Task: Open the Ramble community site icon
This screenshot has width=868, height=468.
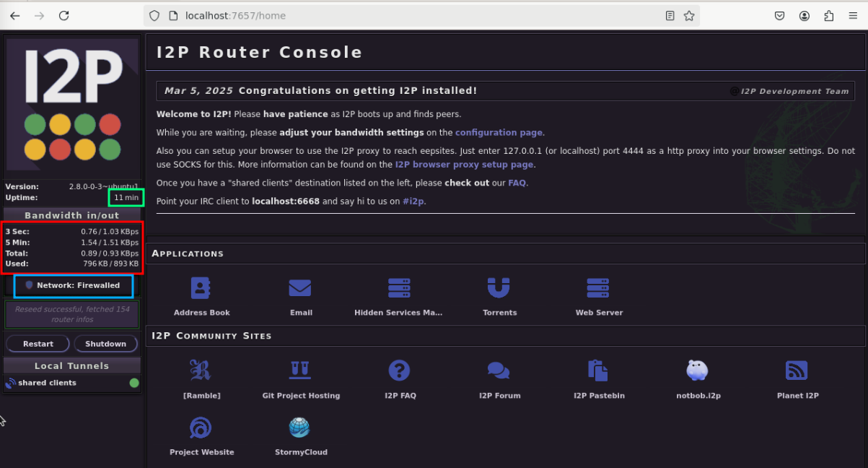Action: click(201, 370)
